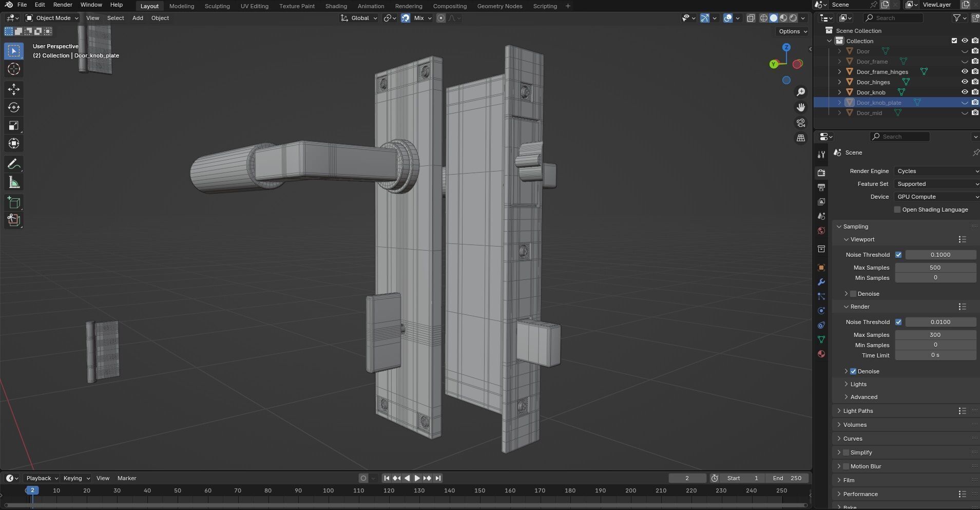Open the File menu

[x=22, y=5]
